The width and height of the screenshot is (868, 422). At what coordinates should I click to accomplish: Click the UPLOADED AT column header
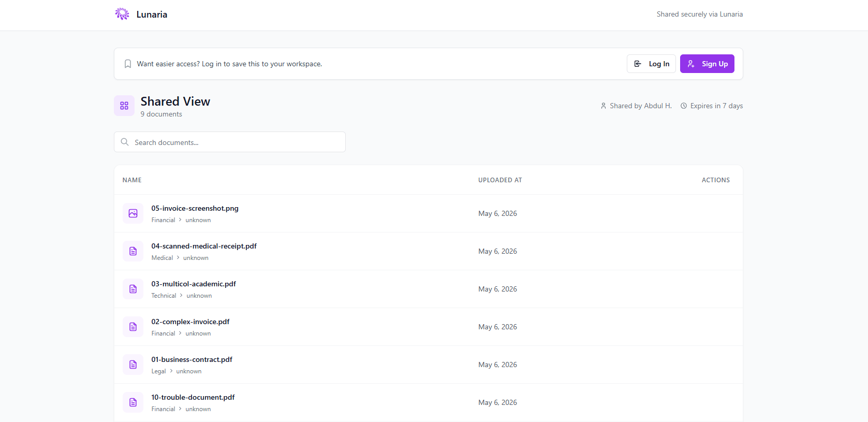tap(500, 180)
